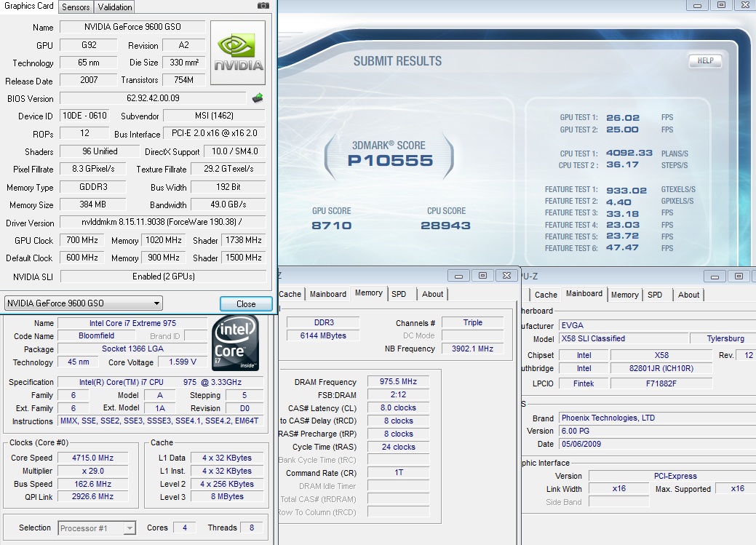Click the Core Voltage 1.599 V value
The width and height of the screenshot is (756, 545).
click(183, 362)
